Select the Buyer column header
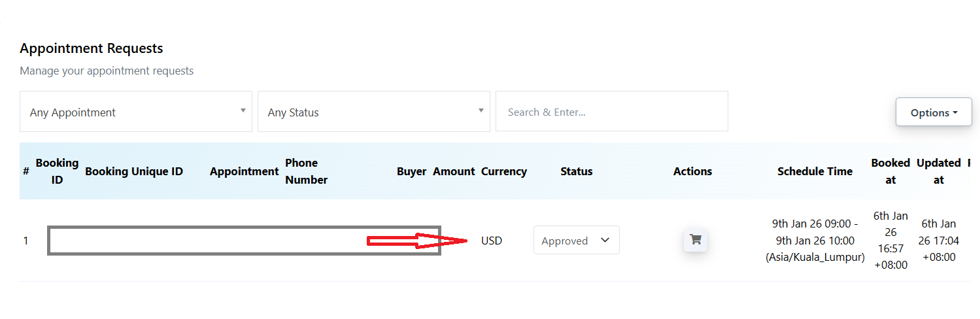Viewport: 980px width, 319px height. point(411,171)
